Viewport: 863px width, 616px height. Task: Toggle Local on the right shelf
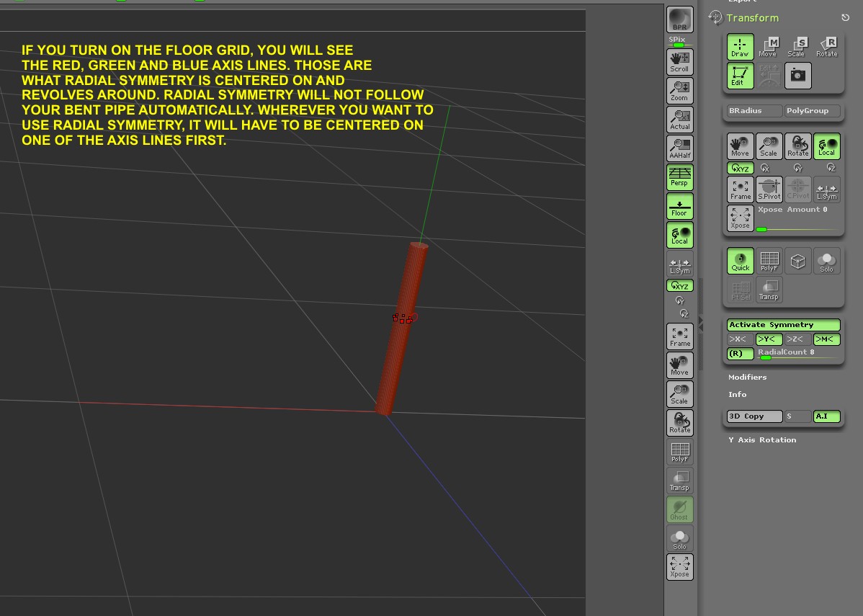680,234
